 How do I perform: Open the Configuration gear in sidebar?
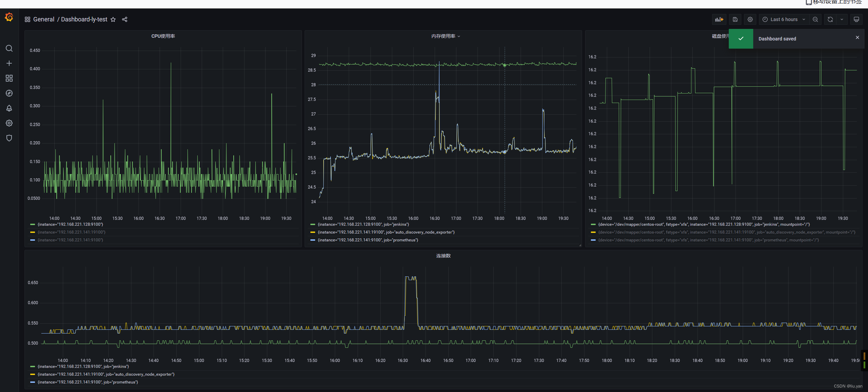9,123
